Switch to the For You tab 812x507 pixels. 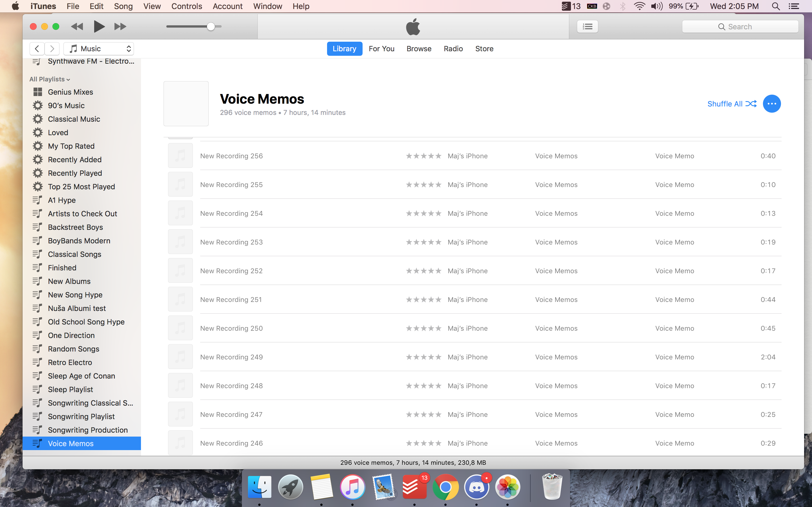click(381, 49)
